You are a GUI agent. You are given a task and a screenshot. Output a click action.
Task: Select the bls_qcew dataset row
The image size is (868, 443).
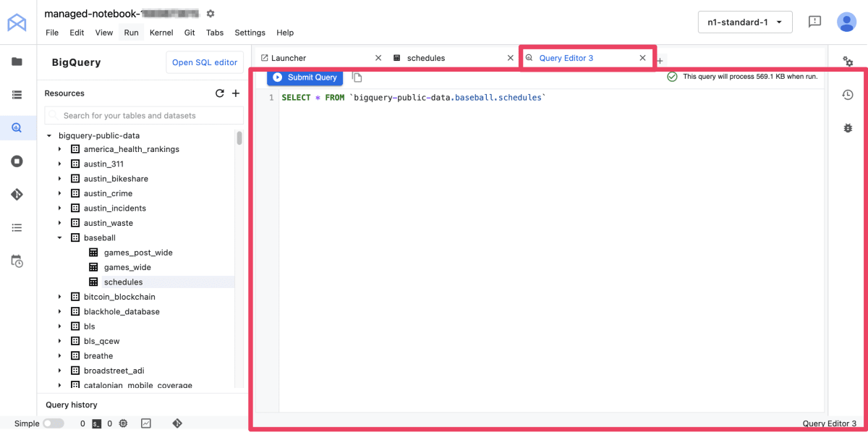coord(102,341)
